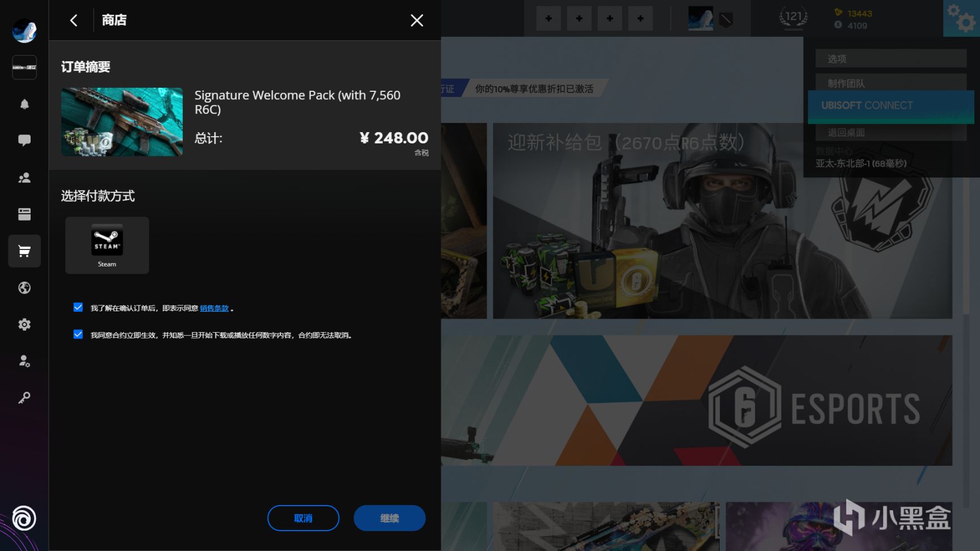Open the 迎新补给包 store banner
This screenshot has width=980, height=551.
pos(723,221)
